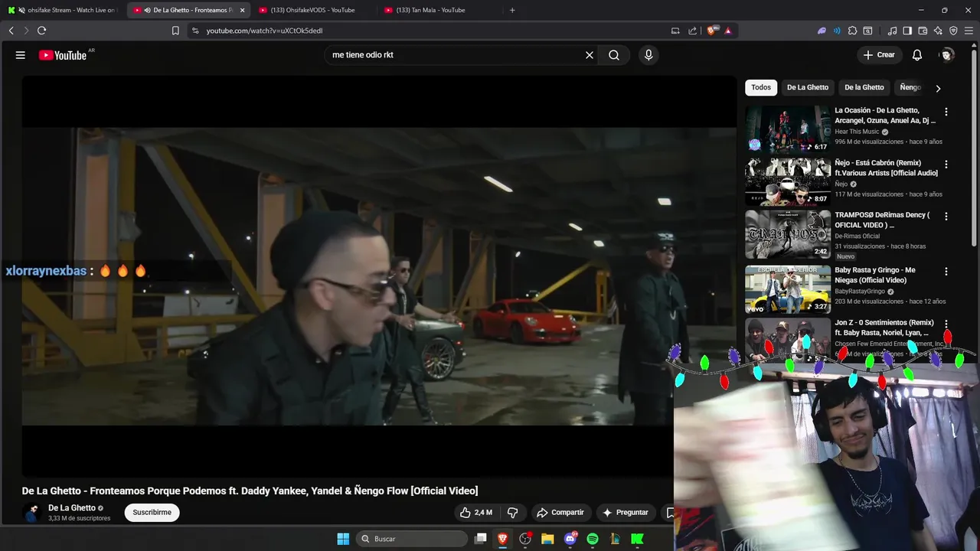980x551 pixels.
Task: Open more options for La Ocasión video
Action: tap(946, 112)
